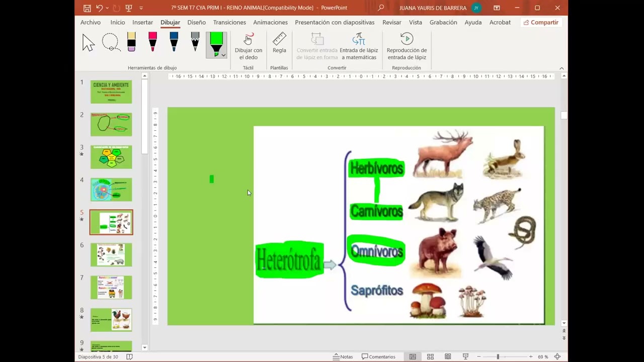This screenshot has width=644, height=362.
Task: Fit slide to current window
Action: click(557, 356)
